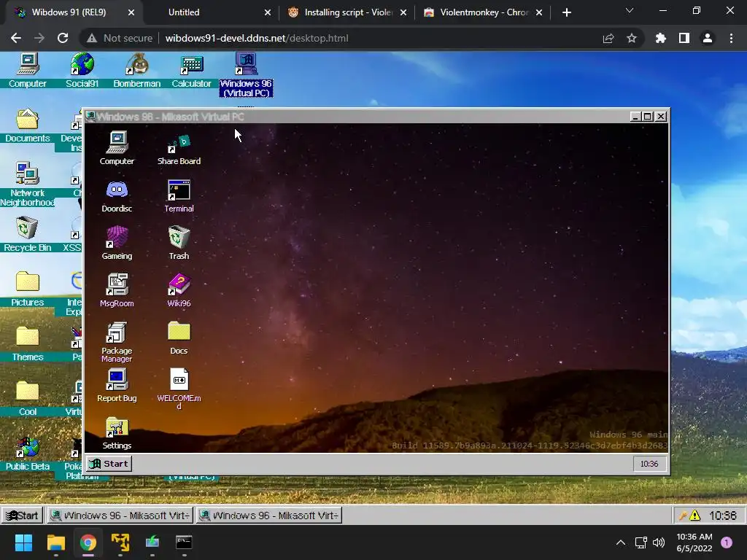Select second Windows 96 - Mikasoft Virt taskbar entry

[268, 516]
